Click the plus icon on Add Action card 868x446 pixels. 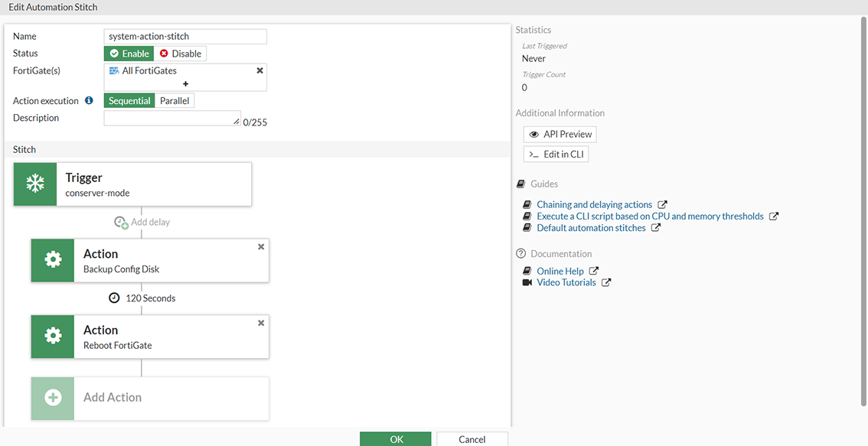click(53, 398)
